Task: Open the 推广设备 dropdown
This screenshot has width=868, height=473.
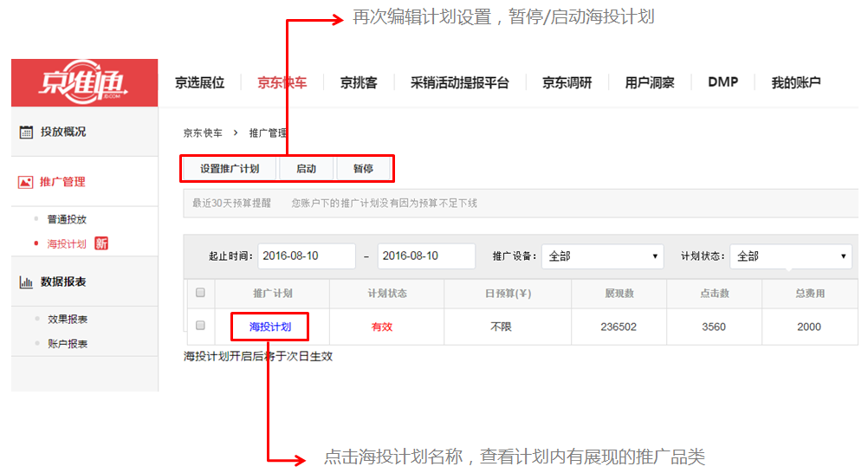Action: (603, 256)
